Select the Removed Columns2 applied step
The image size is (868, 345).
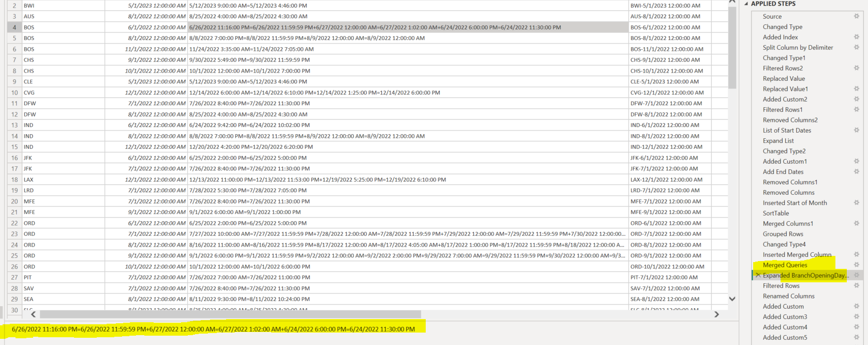790,120
